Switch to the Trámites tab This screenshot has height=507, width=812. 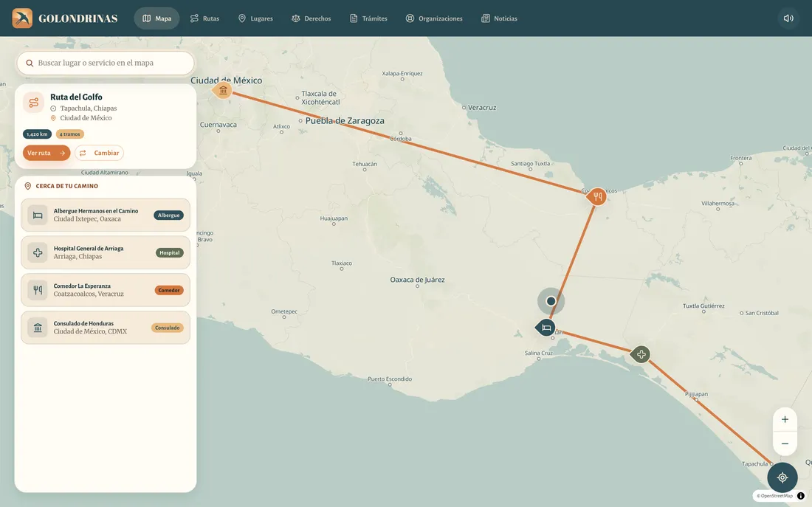click(x=368, y=18)
